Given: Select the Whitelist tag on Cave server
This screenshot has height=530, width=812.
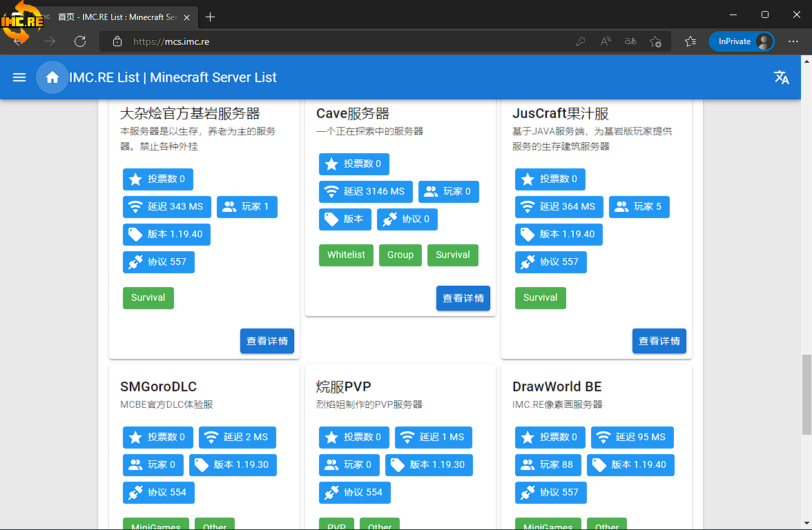Looking at the screenshot, I should pos(346,255).
